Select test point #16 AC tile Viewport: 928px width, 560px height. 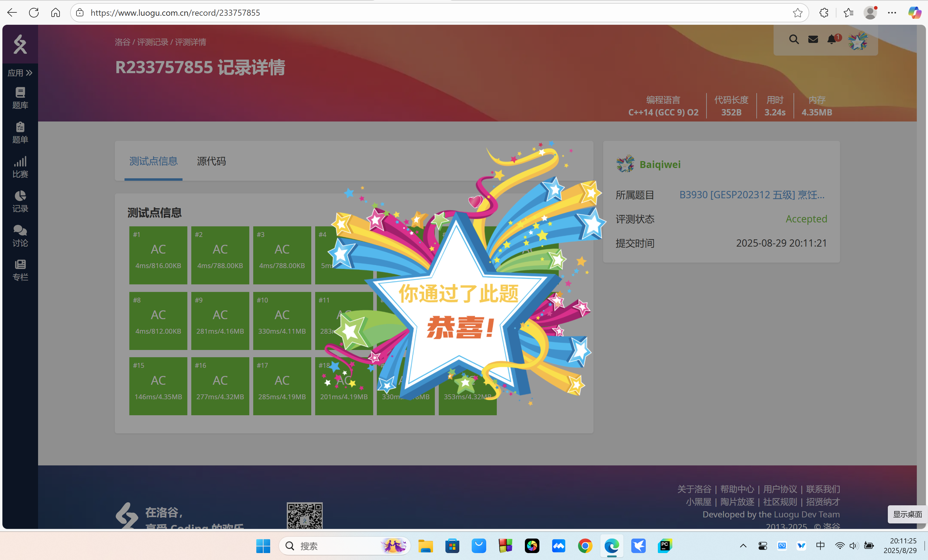coord(220,386)
